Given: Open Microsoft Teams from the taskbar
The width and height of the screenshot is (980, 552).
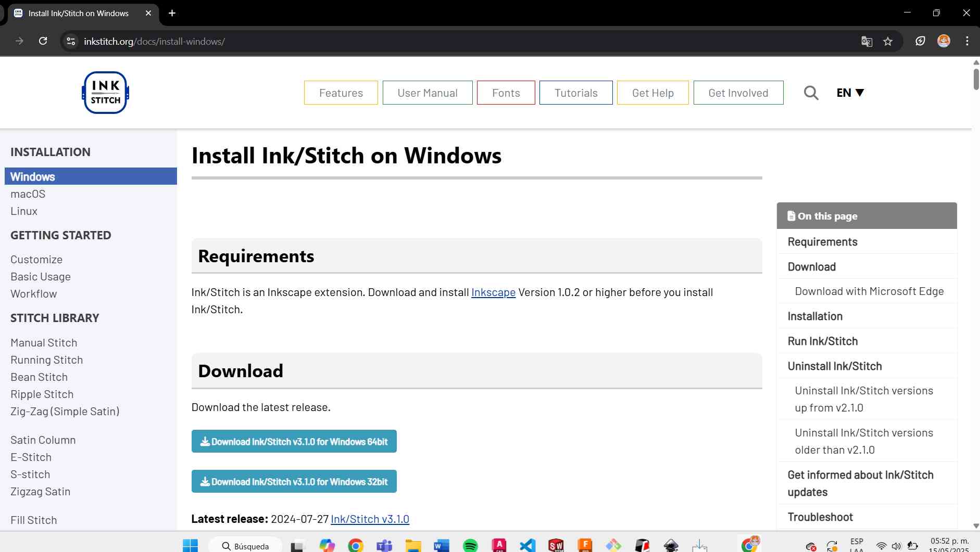Looking at the screenshot, I should [x=384, y=545].
